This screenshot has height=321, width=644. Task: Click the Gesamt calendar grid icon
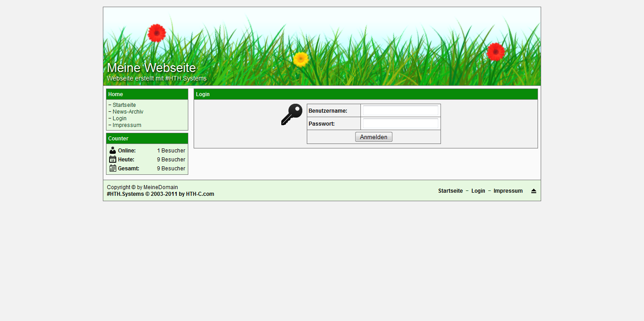point(113,169)
